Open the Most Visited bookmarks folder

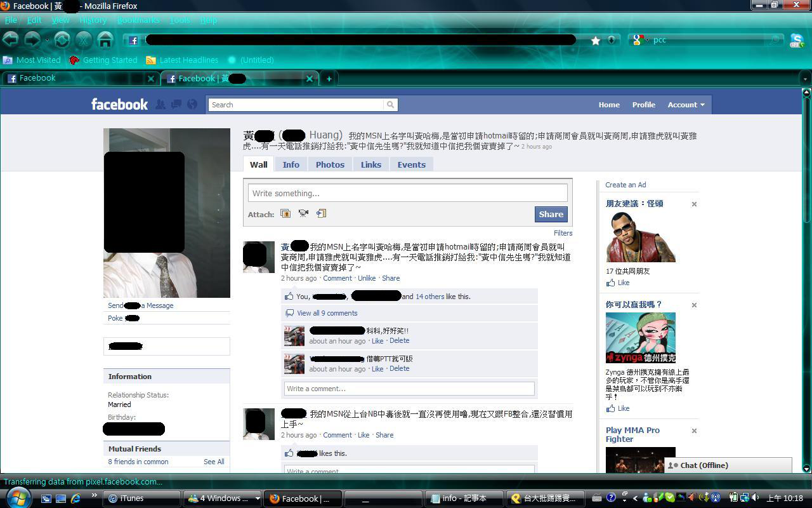pos(32,60)
